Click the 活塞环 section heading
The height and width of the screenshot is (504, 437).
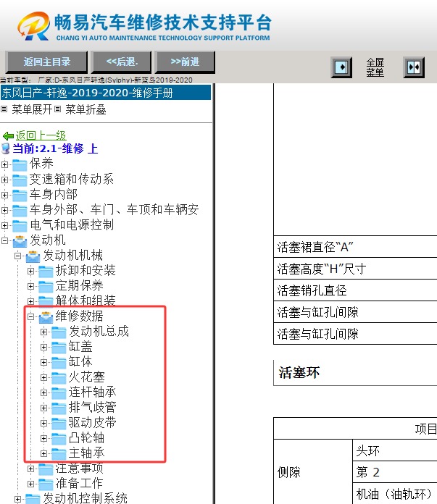[299, 372]
